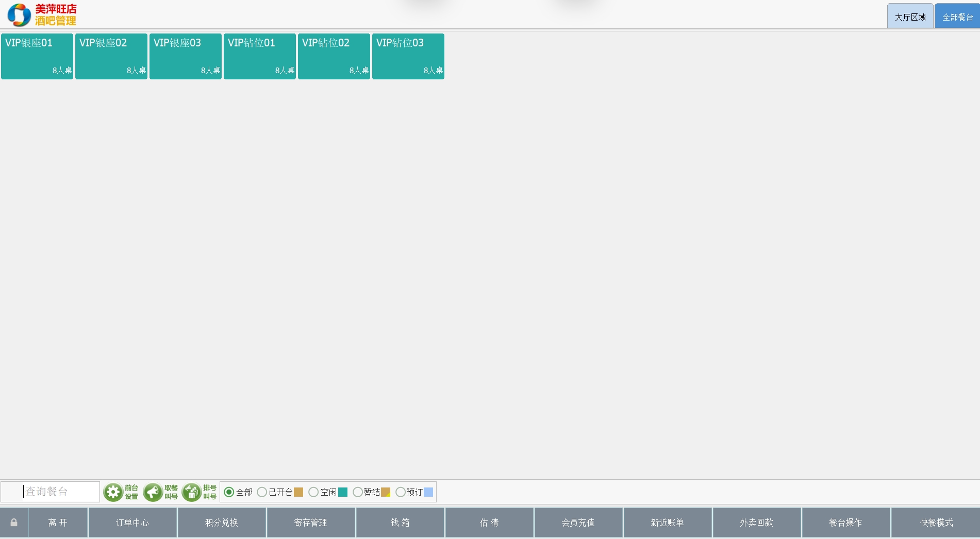Select the 空闲 radio button
This screenshot has width=980, height=539.
313,492
